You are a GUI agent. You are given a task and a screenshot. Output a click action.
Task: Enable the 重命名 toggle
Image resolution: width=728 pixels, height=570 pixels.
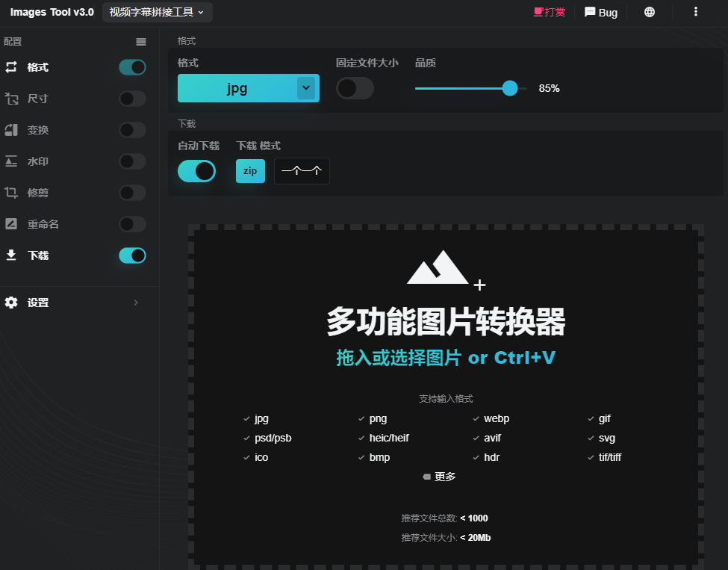point(132,224)
